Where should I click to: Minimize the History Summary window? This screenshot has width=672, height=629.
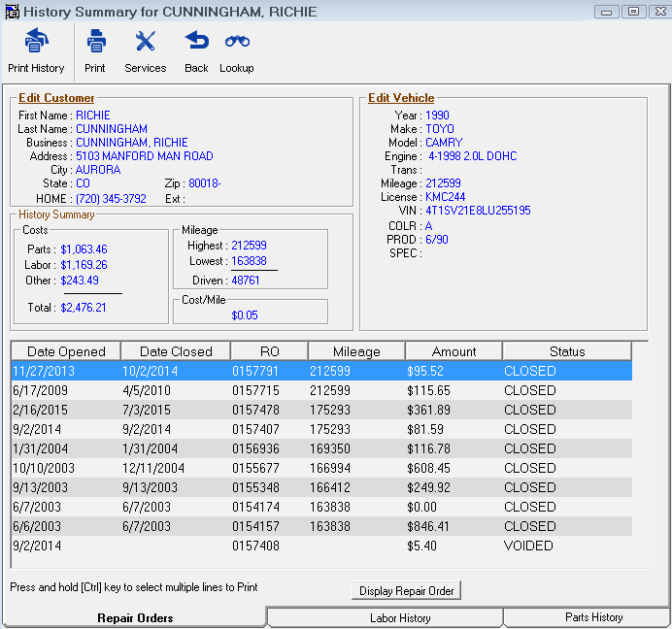click(606, 12)
